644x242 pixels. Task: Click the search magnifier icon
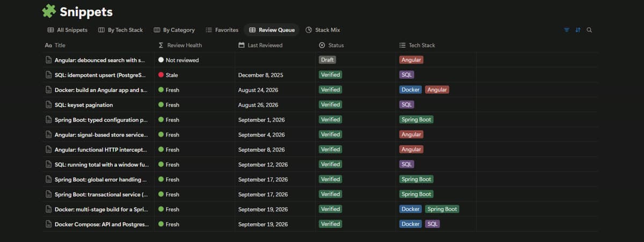589,30
